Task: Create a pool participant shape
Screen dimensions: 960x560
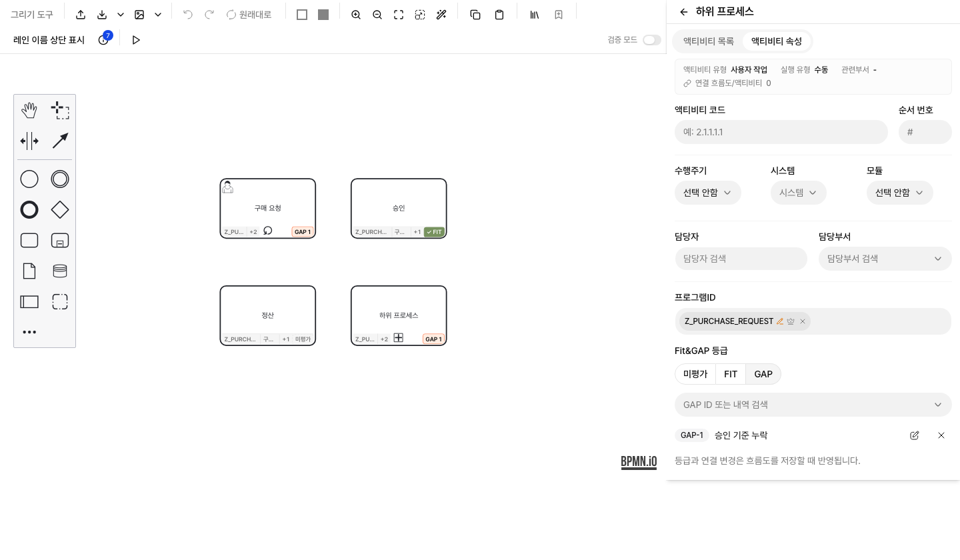Action: pos(29,301)
